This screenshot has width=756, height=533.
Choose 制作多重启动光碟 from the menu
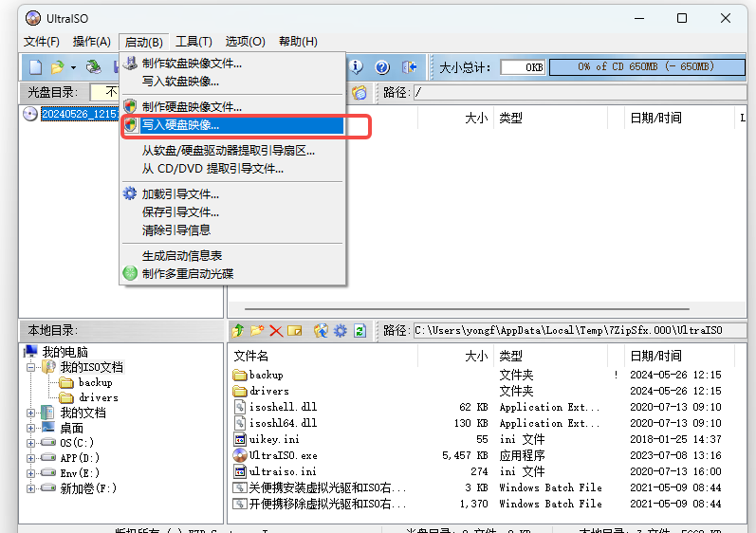187,273
